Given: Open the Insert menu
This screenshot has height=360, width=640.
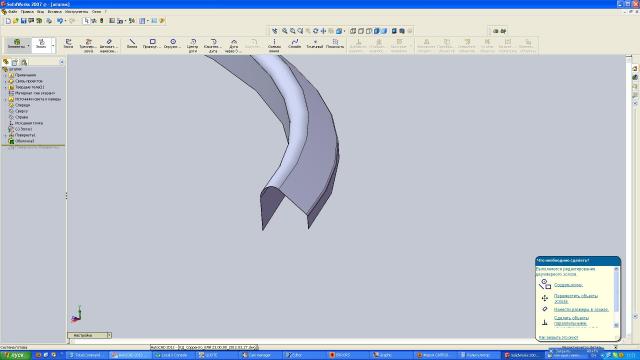Looking at the screenshot, I should pyautogui.click(x=55, y=12).
